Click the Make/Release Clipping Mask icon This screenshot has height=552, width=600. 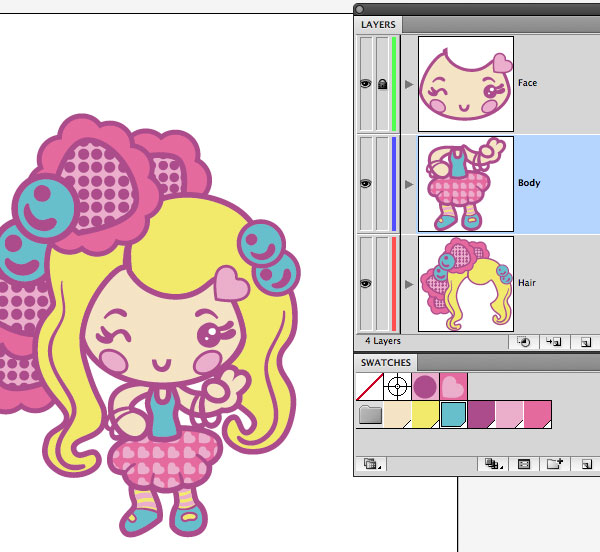[523, 342]
